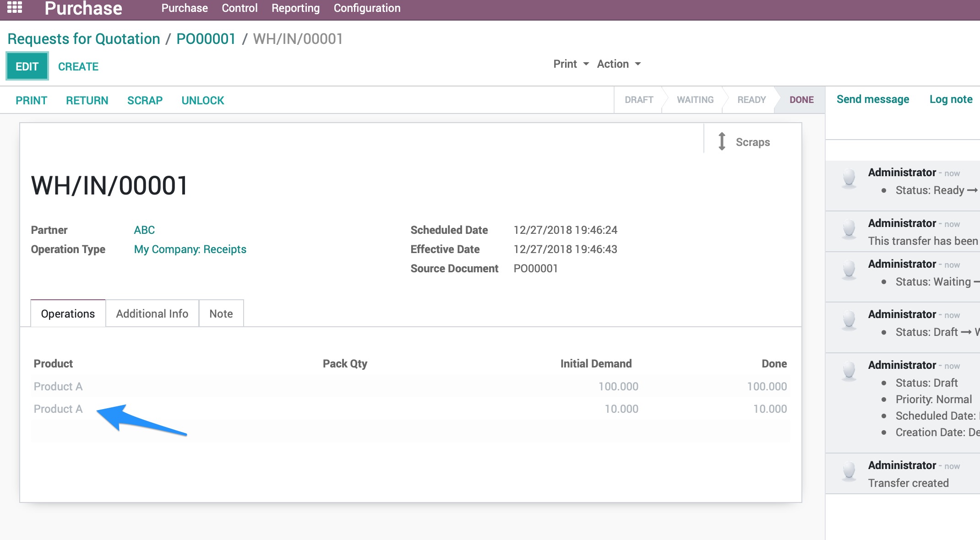Switch to the Note tab
The width and height of the screenshot is (980, 540).
(221, 313)
